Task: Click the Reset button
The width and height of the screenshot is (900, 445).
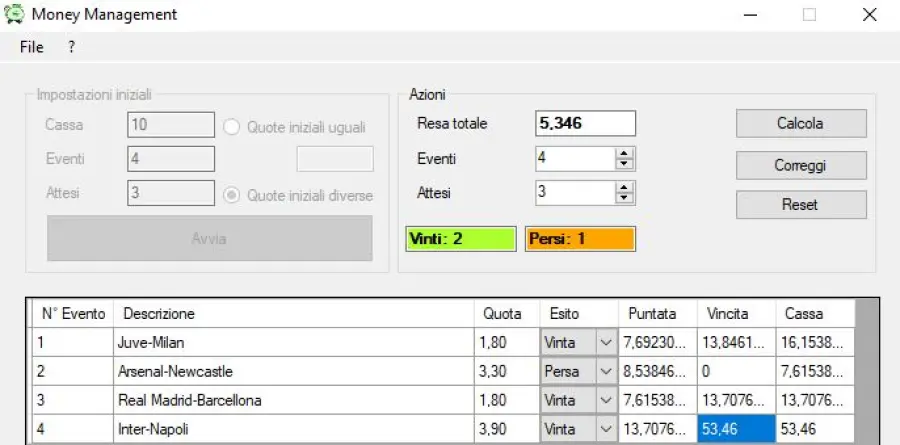Action: coord(801,204)
